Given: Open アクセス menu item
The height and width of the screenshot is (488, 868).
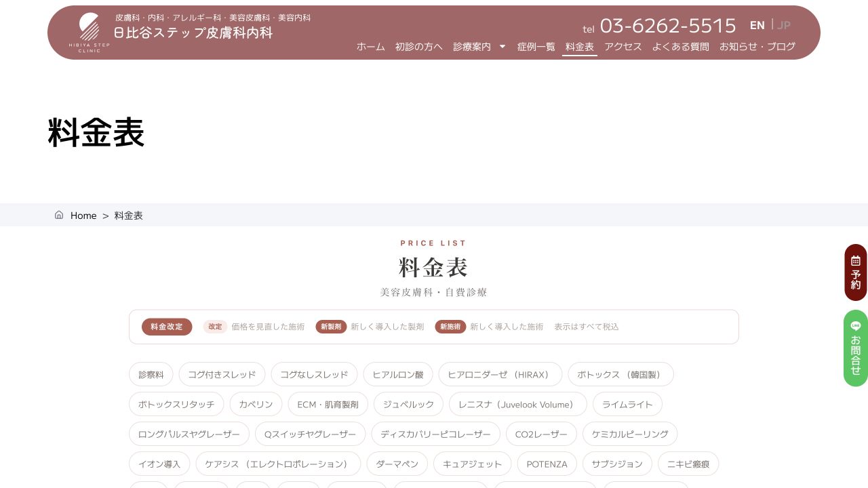Looking at the screenshot, I should (623, 47).
